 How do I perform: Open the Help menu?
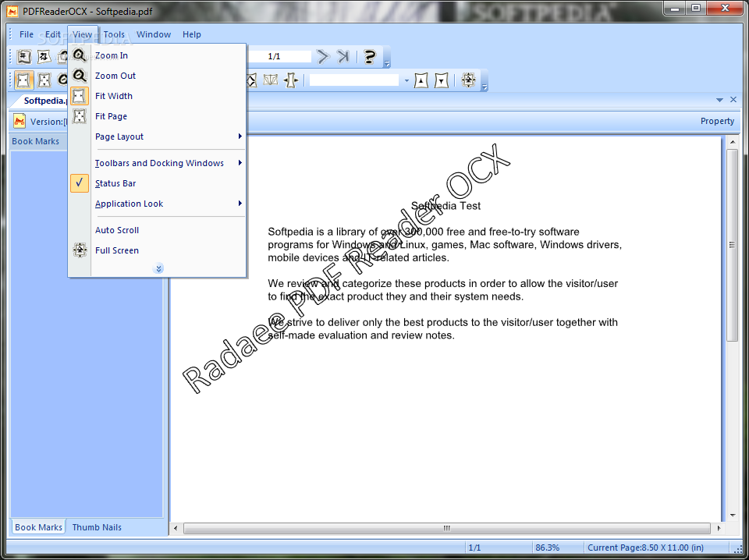pyautogui.click(x=192, y=34)
